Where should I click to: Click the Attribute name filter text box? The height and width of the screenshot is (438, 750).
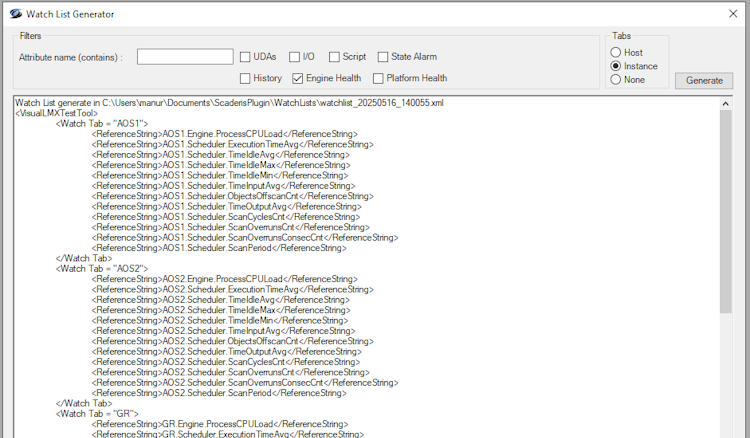185,57
